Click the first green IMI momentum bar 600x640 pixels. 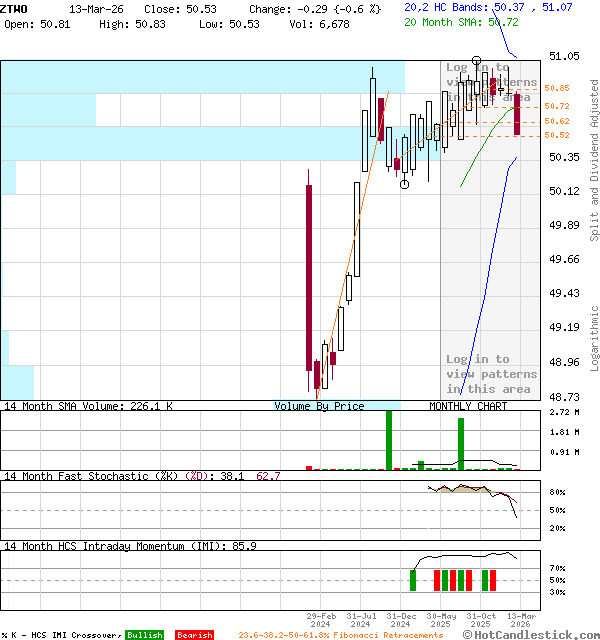tap(413, 580)
